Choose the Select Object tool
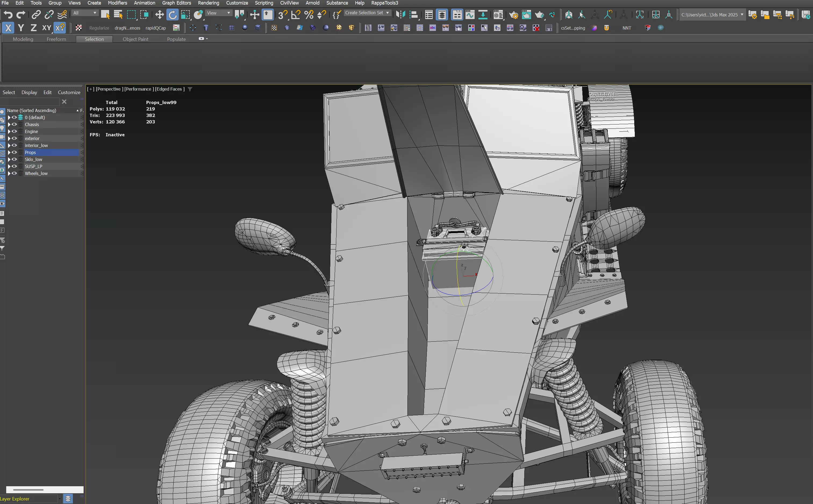Viewport: 813px width, 504px height. [x=105, y=15]
